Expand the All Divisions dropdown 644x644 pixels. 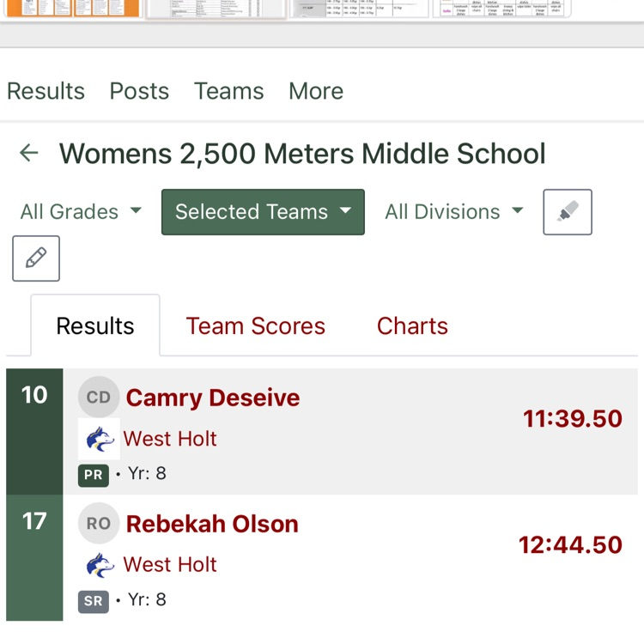pyautogui.click(x=453, y=212)
